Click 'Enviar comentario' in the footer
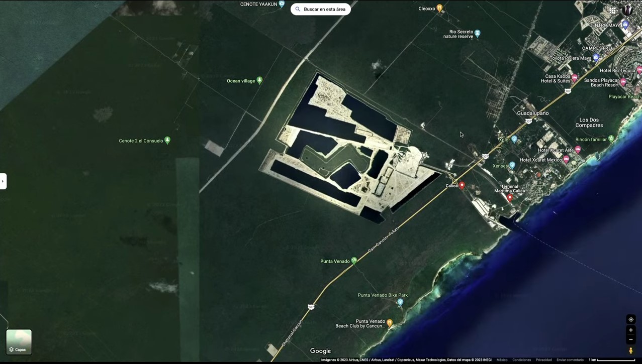Image resolution: width=642 pixels, height=364 pixels. pyautogui.click(x=570, y=360)
